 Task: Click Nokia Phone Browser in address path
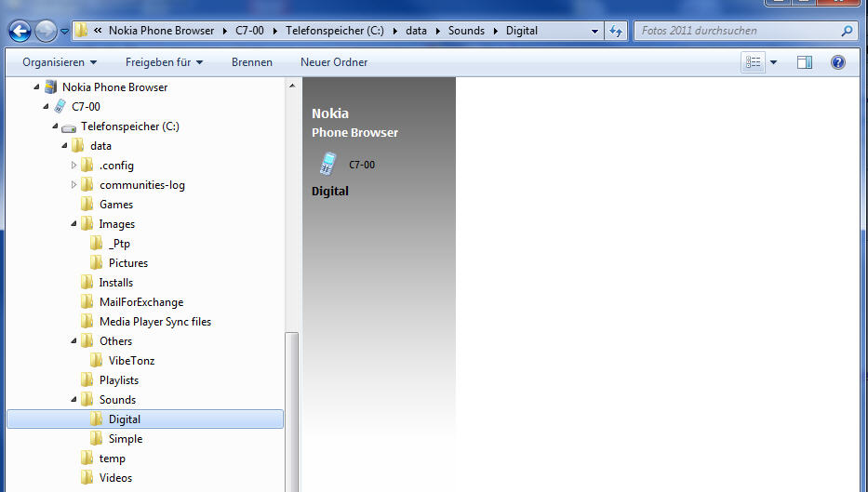(161, 31)
